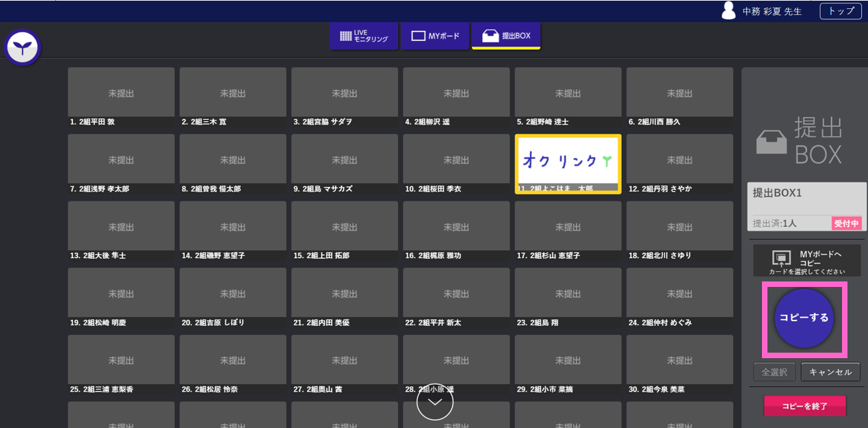Select card for 30. 2組今泉 美菜
The width and height of the screenshot is (868, 428).
tap(679, 360)
